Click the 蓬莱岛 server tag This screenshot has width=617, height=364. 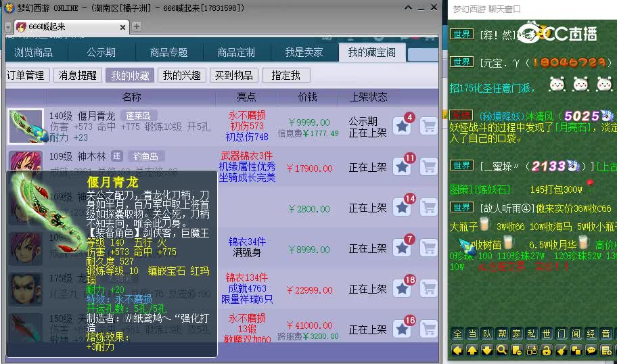[138, 116]
